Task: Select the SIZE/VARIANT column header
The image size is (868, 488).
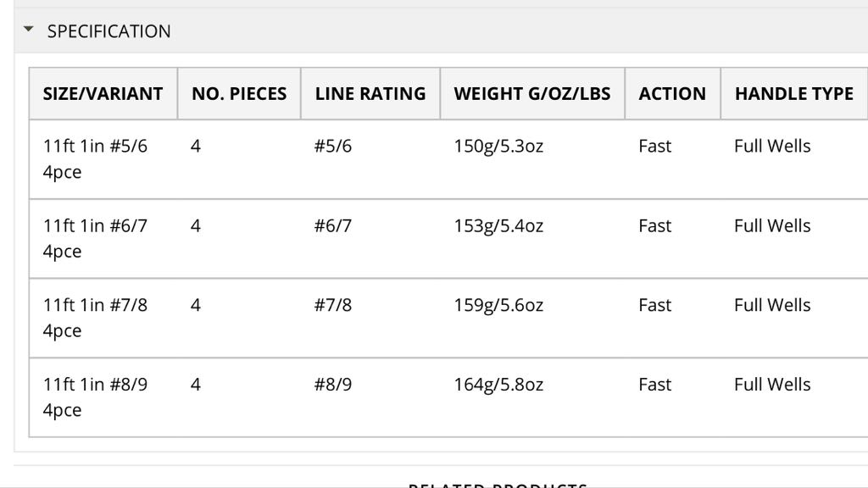Action: click(103, 93)
